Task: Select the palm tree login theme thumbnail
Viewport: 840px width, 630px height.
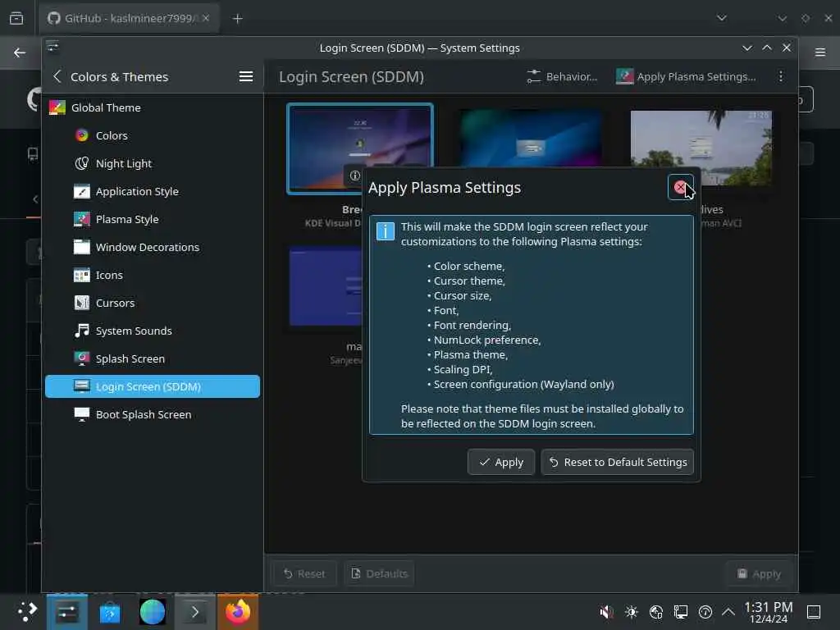Action: 701,148
